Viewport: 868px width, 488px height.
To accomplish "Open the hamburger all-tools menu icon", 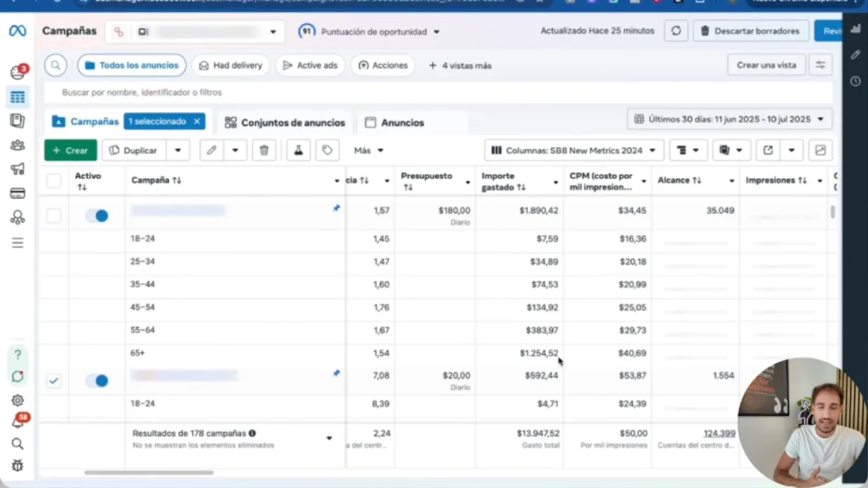I will tap(18, 243).
